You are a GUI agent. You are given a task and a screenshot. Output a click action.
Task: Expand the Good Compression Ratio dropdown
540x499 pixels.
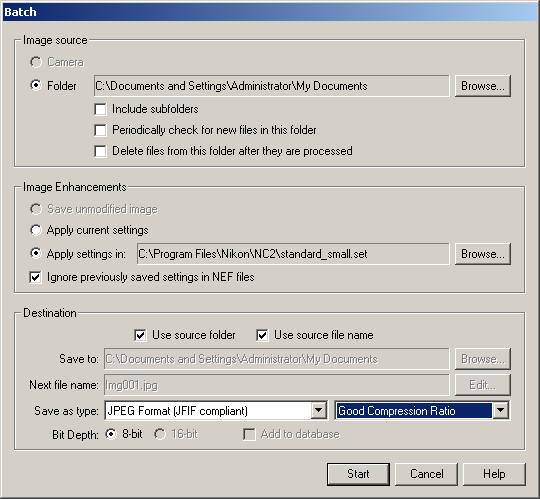[x=500, y=410]
